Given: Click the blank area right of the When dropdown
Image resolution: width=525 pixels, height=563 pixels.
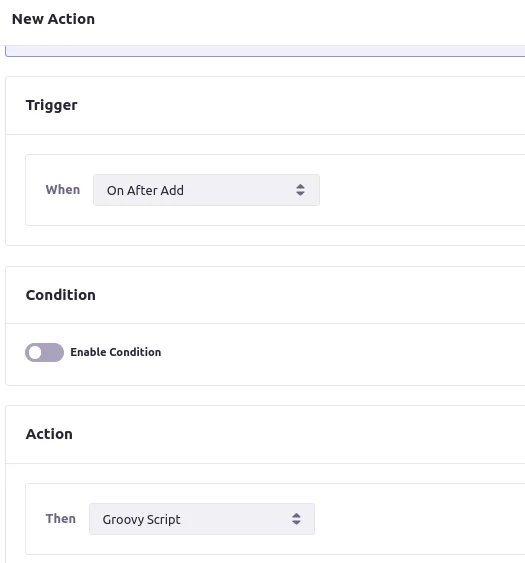Looking at the screenshot, I should coord(422,190).
